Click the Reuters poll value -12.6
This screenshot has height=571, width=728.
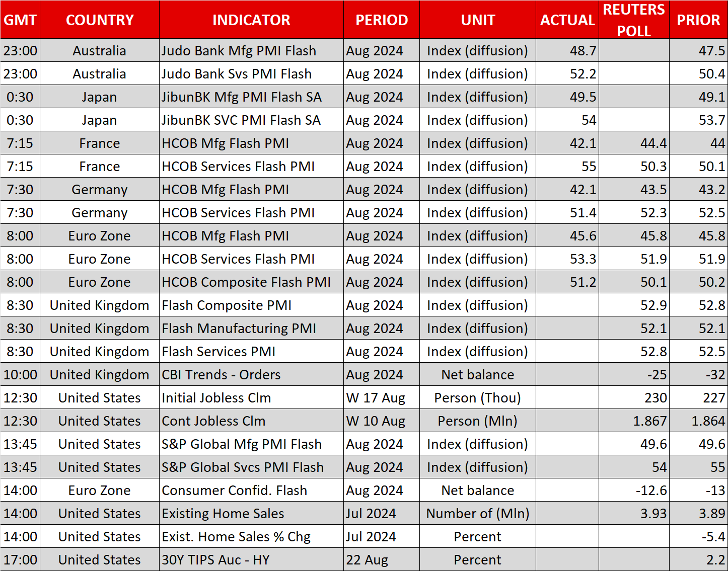pos(651,490)
